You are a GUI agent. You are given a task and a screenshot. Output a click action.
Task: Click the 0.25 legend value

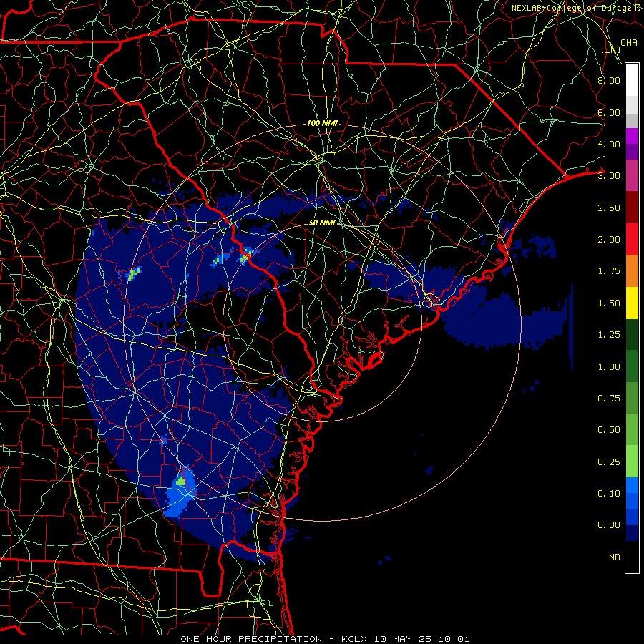pos(609,462)
